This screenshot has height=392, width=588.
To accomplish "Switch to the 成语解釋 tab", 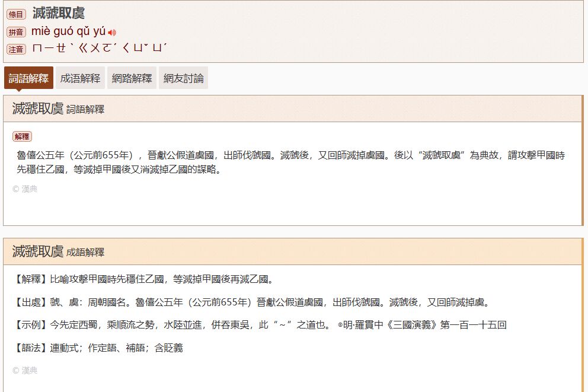I will pyautogui.click(x=80, y=78).
